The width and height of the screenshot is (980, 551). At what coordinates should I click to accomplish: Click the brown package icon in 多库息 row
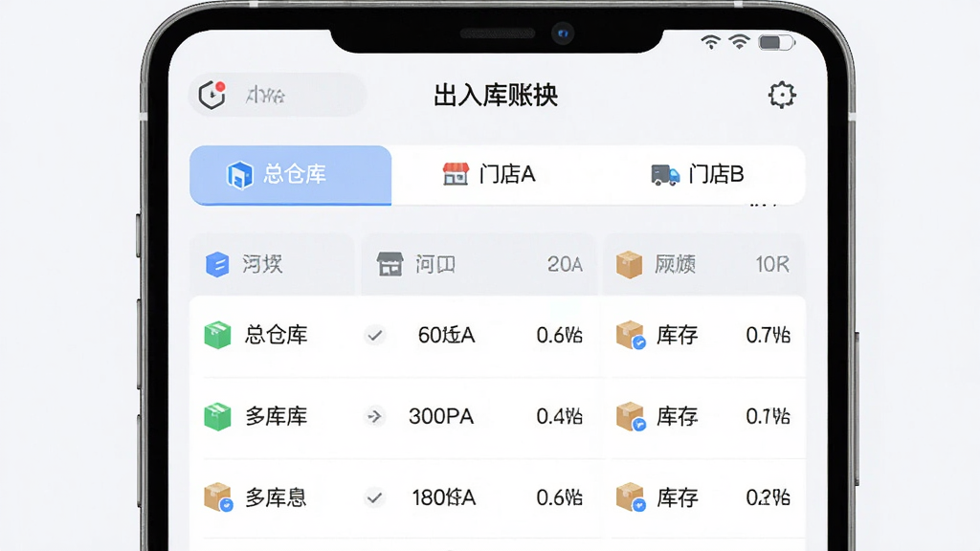click(x=218, y=497)
